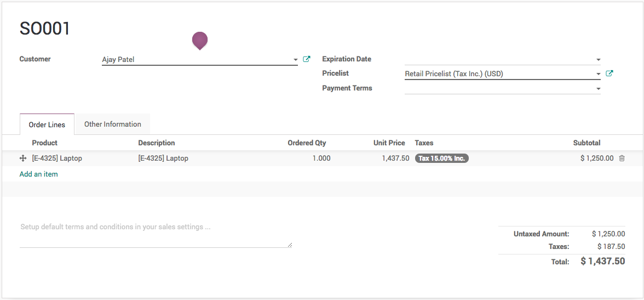The height and width of the screenshot is (300, 644).
Task: Open the Customer external link icon
Action: (307, 59)
